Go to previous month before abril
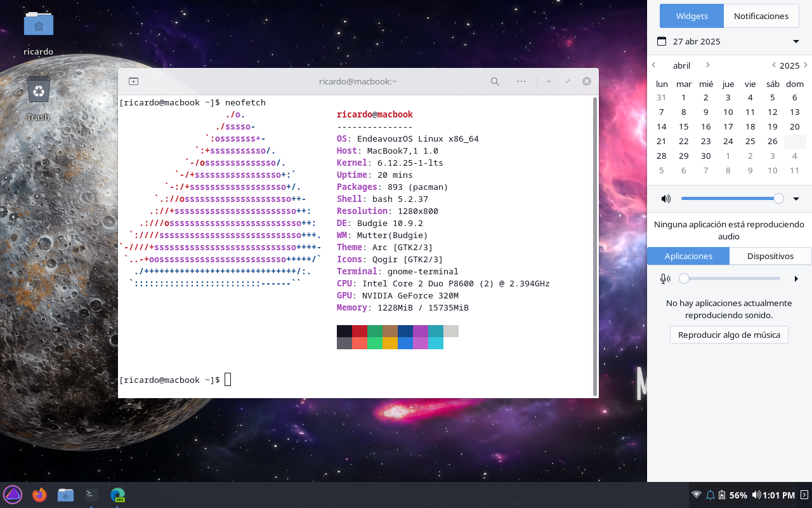This screenshot has width=812, height=508. 654,65
